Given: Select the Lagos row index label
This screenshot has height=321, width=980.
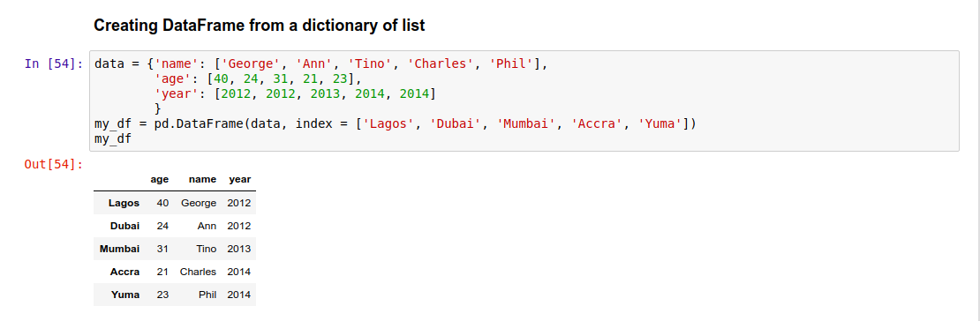Looking at the screenshot, I should pyautogui.click(x=124, y=203).
